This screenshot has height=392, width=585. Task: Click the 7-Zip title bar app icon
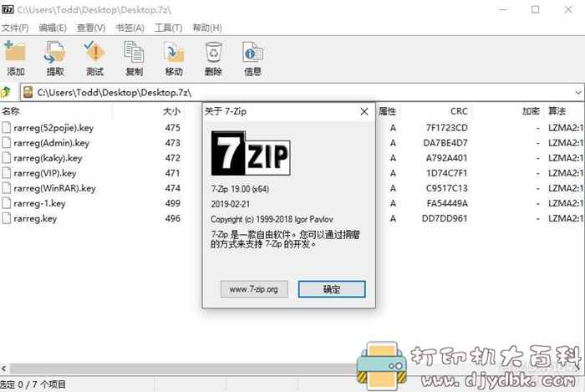pos(7,9)
